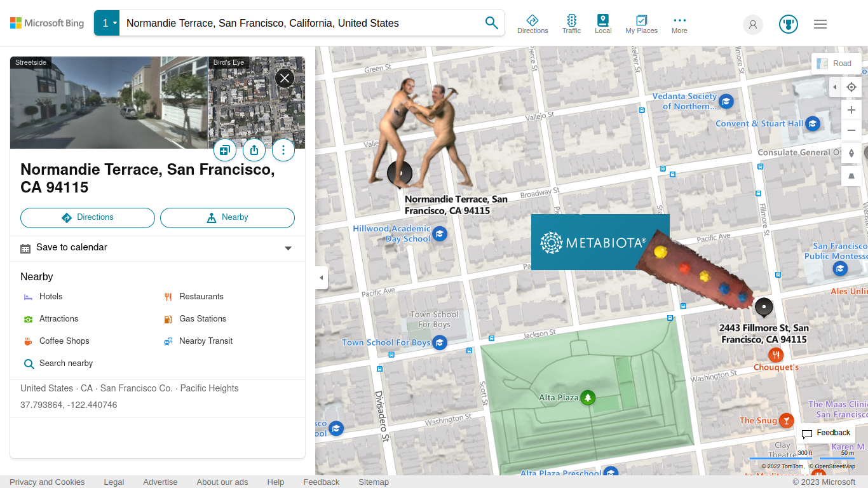Screen dimensions: 868x488
Task: Zoom in on the map
Action: (851, 110)
